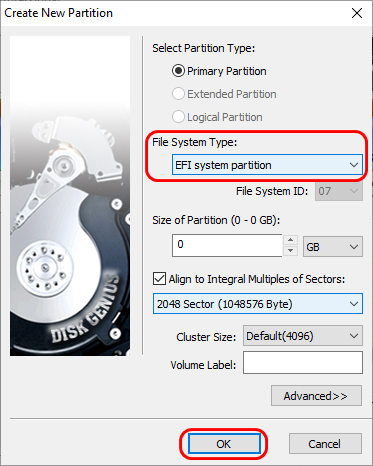This screenshot has width=373, height=466.
Task: Confirm the partition with OK
Action: tap(224, 444)
